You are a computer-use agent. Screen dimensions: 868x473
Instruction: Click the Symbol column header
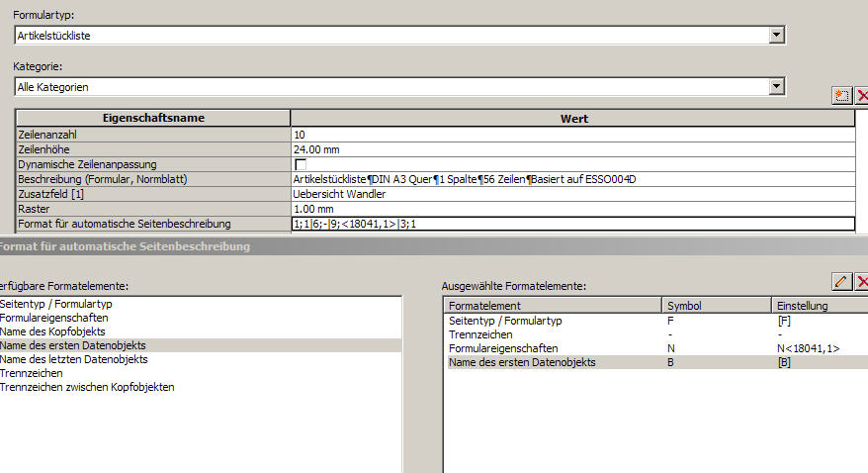(x=717, y=306)
